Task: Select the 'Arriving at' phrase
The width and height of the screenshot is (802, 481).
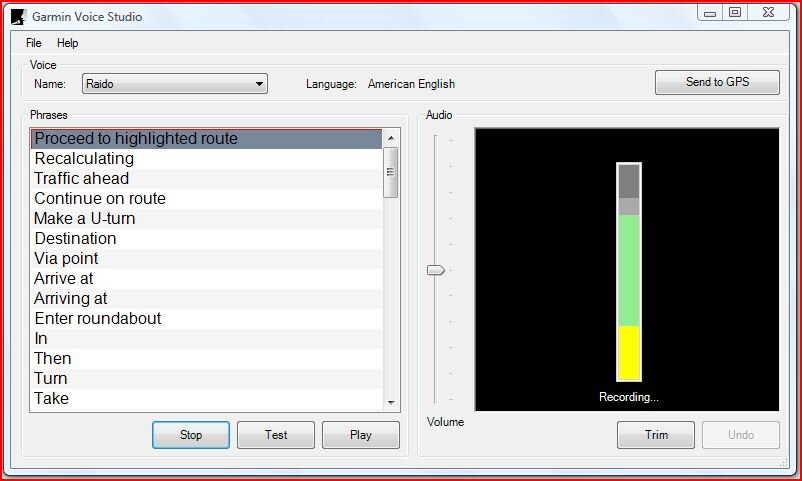Action: pyautogui.click(x=206, y=298)
